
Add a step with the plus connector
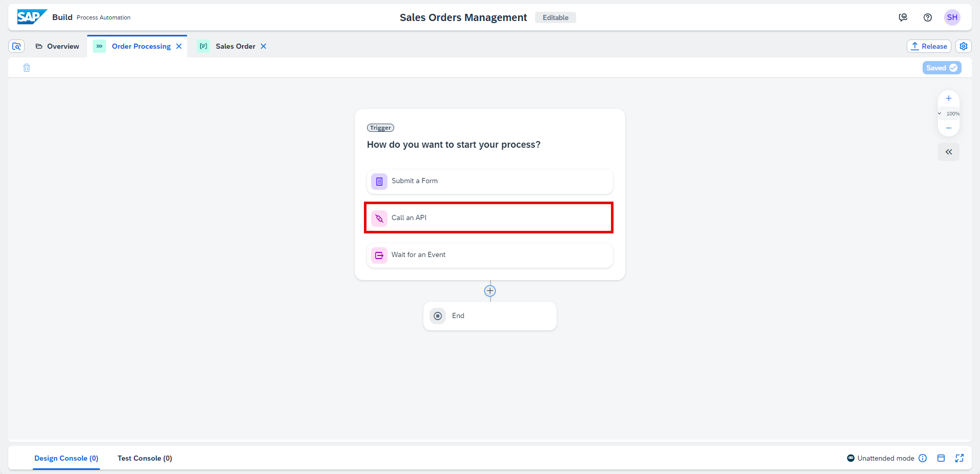(490, 291)
